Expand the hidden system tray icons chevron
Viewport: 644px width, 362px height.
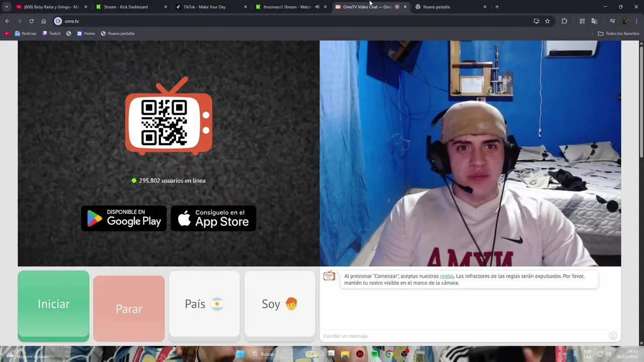pyautogui.click(x=564, y=354)
